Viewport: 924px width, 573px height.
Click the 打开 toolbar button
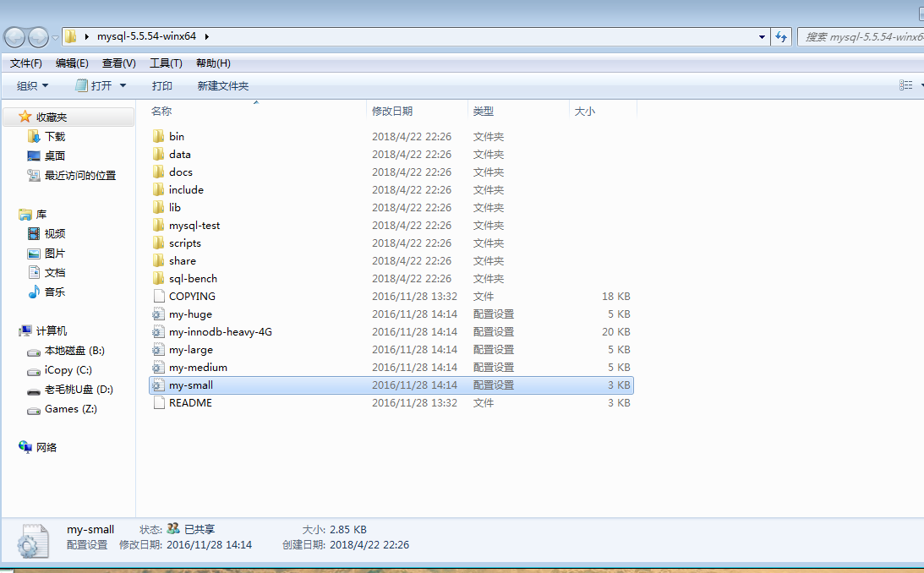94,86
